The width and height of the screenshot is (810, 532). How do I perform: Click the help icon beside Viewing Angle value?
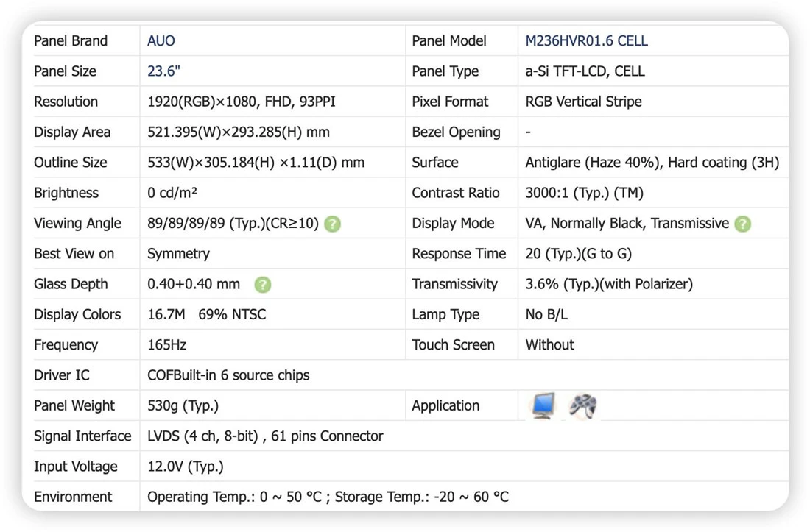click(332, 224)
